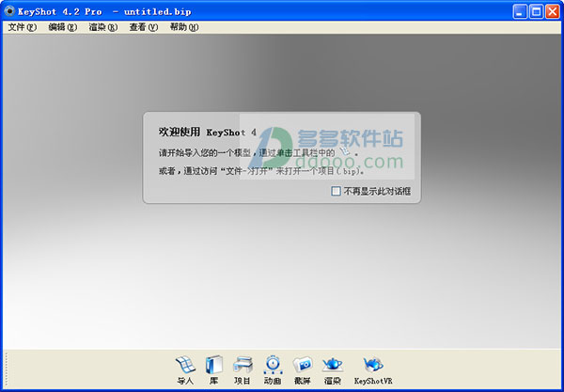
Task: Click the KeyShot title bar app icon
Action: (9, 11)
